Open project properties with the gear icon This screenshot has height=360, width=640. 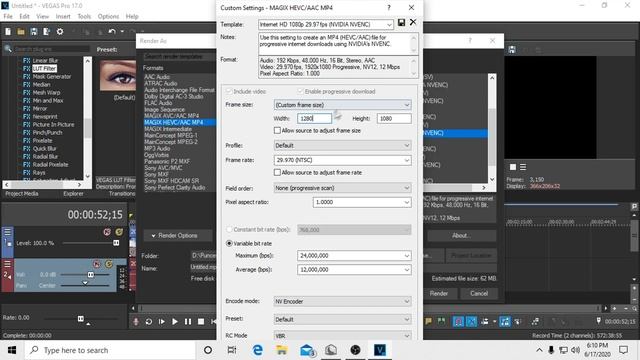(60, 31)
